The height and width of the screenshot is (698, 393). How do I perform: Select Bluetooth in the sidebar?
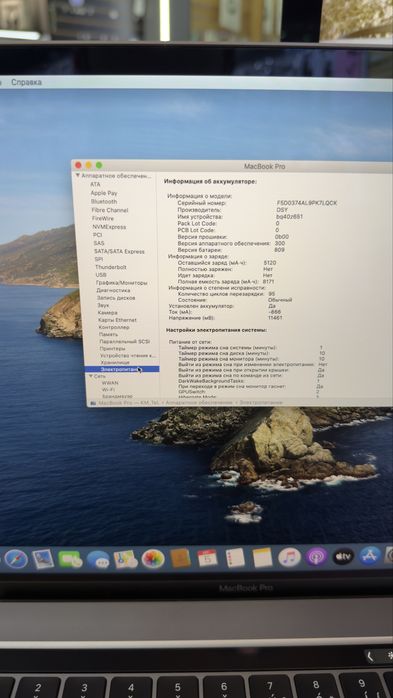click(104, 201)
